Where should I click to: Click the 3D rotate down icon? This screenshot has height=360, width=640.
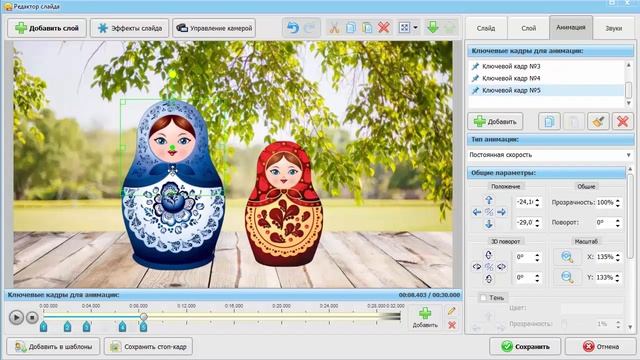489,279
